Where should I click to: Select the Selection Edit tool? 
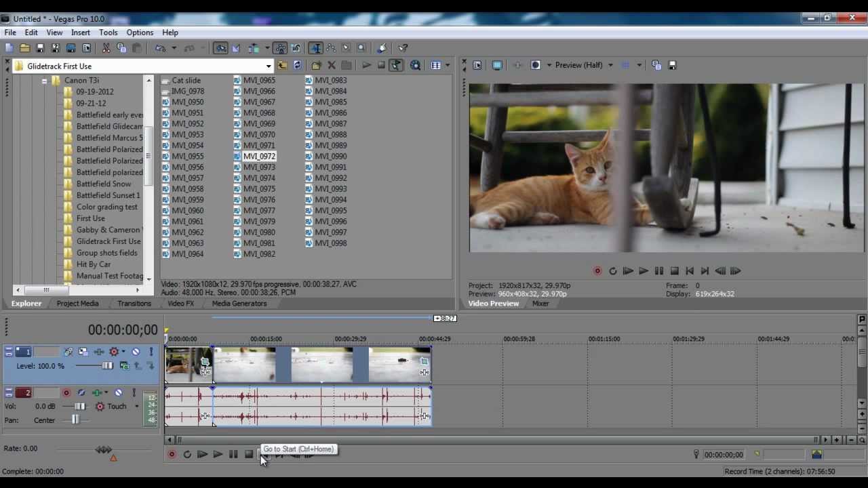coord(346,48)
